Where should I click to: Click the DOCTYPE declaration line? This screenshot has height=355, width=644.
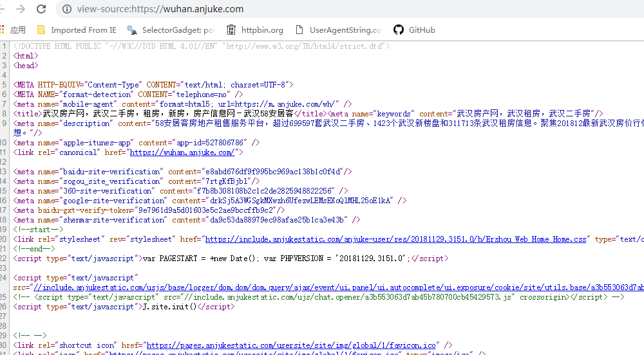click(x=201, y=46)
